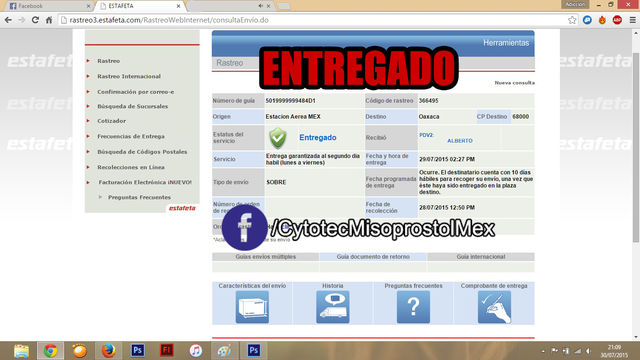The width and height of the screenshot is (640, 360).
Task: Click the address bar URL
Action: 169,20
